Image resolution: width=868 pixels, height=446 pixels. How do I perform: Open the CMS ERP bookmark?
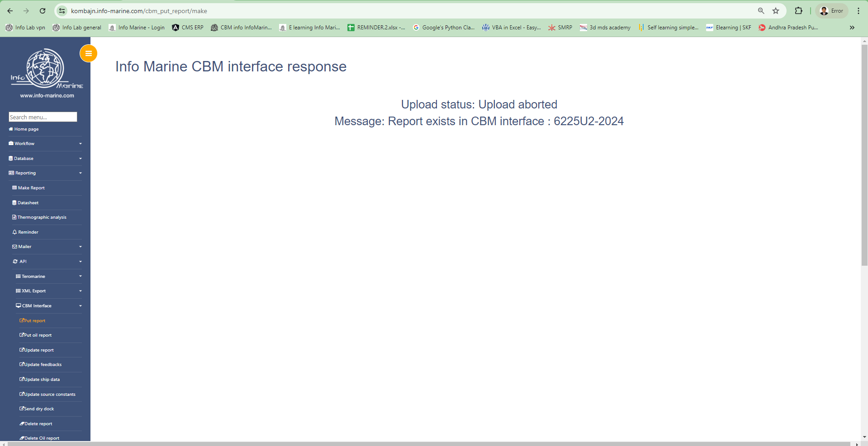[188, 28]
